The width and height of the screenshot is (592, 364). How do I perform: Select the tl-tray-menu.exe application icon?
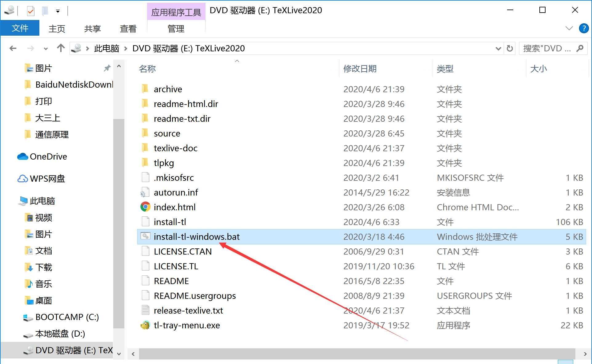point(145,325)
